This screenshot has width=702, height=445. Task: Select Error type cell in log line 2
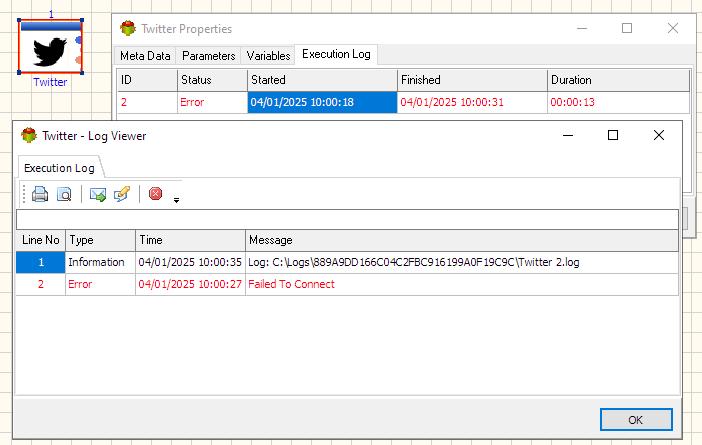tap(100, 284)
